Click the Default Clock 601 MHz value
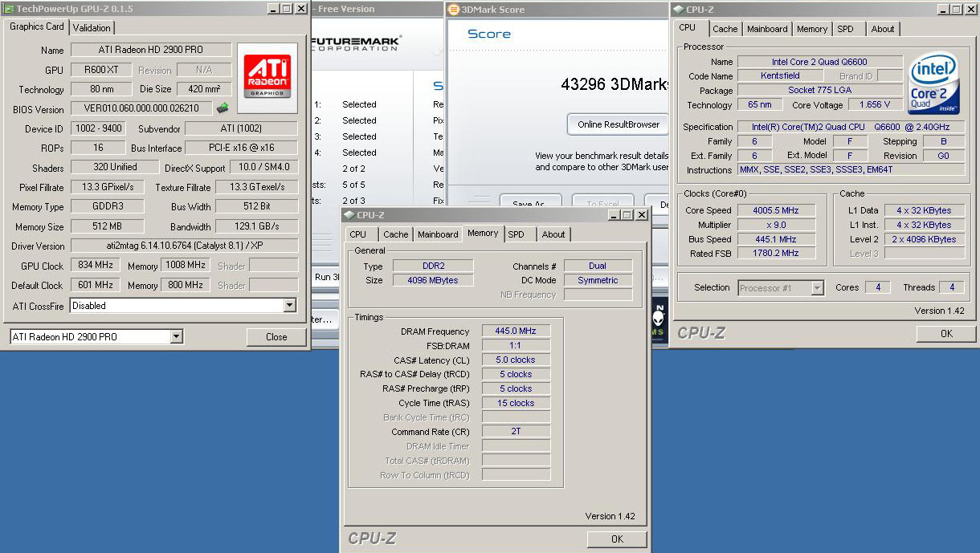 (96, 285)
